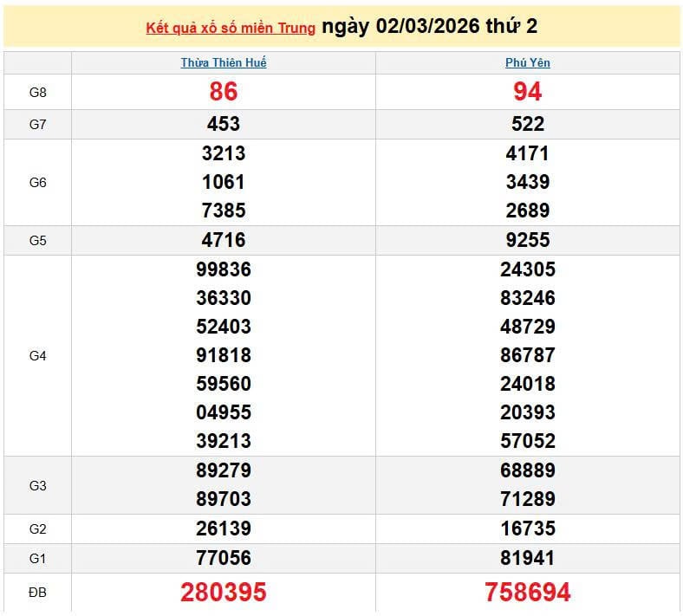Screen dimensions: 683x616
Task: Select the G2 number 26139
Action: tap(224, 529)
